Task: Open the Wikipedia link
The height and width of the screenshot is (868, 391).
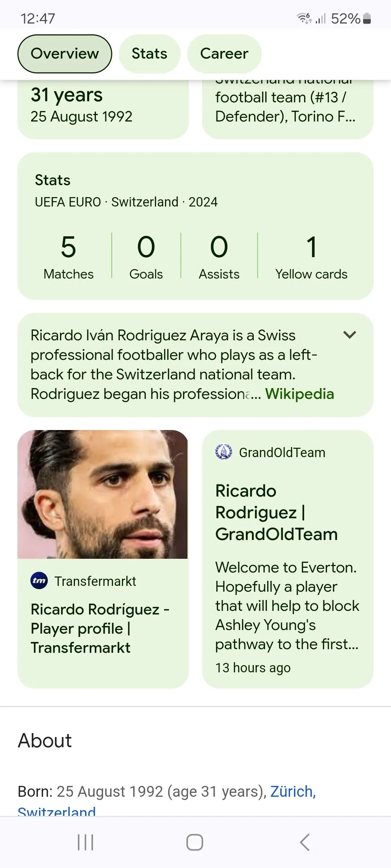Action: pos(299,394)
